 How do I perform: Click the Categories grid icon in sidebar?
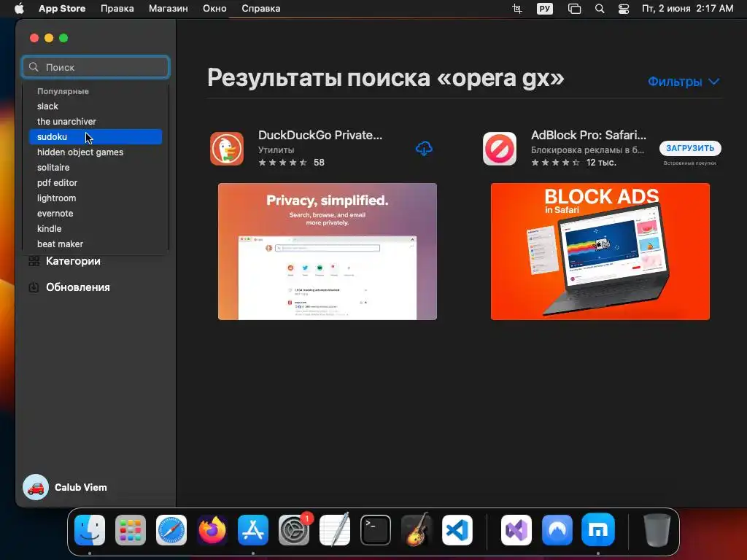(x=34, y=261)
